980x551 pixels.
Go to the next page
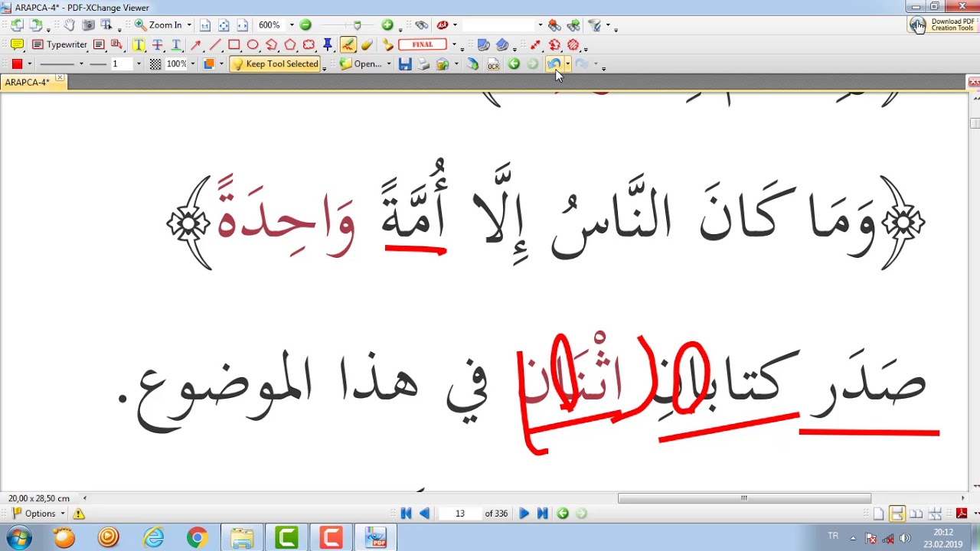click(x=524, y=514)
